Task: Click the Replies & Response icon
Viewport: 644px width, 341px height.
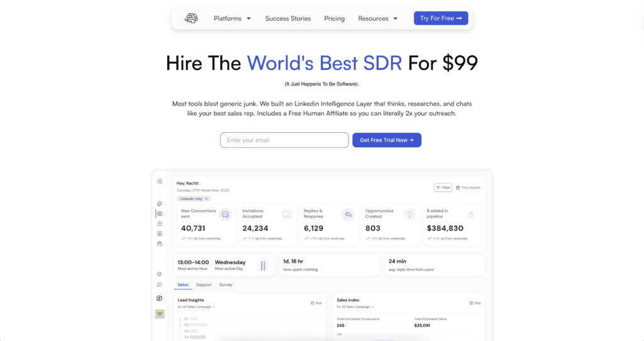Action: tap(348, 215)
